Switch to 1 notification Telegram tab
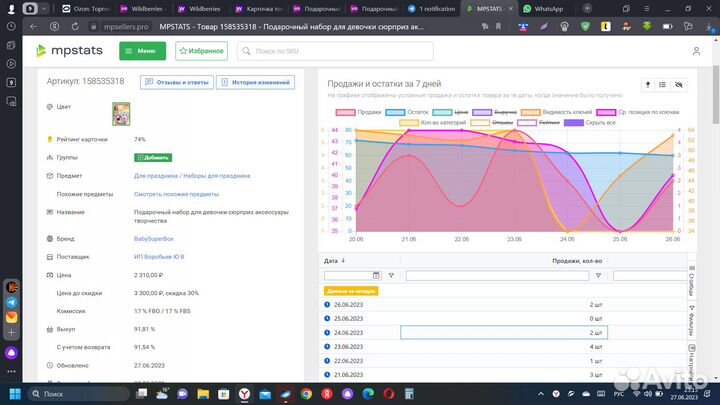The width and height of the screenshot is (720, 405). (x=432, y=9)
